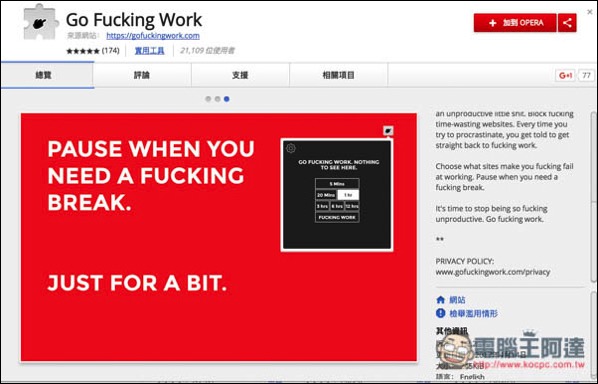
Task: Click the 21,109 位使用者 user count
Action: [x=207, y=50]
